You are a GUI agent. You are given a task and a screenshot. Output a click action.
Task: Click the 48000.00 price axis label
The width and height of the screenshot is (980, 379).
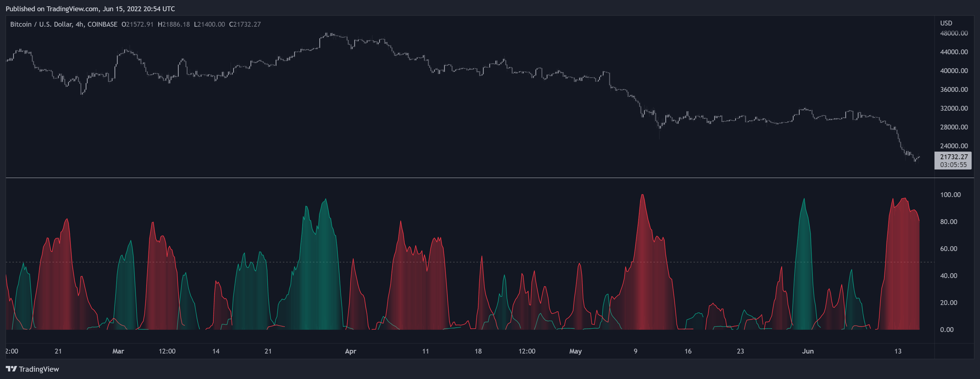(954, 33)
